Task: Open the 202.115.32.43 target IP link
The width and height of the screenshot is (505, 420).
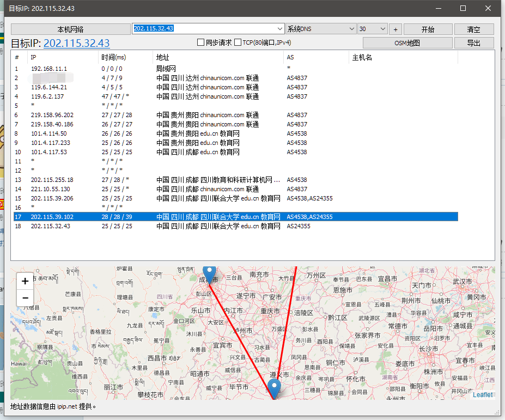Action: tap(77, 43)
